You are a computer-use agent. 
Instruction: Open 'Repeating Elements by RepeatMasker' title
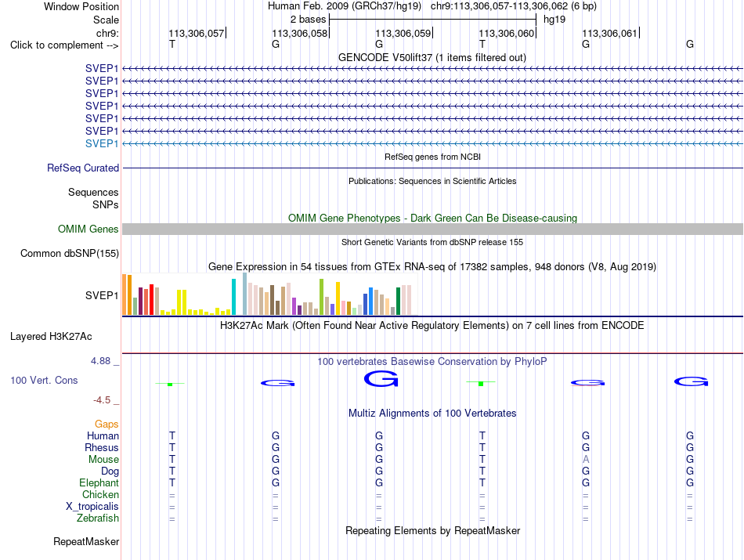pos(432,530)
